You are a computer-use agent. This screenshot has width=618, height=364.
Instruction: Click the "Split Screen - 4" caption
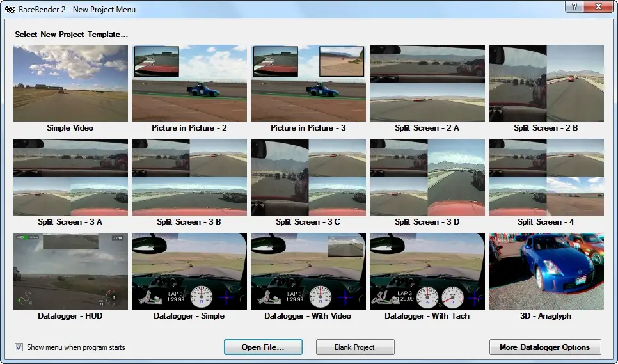[x=546, y=222]
